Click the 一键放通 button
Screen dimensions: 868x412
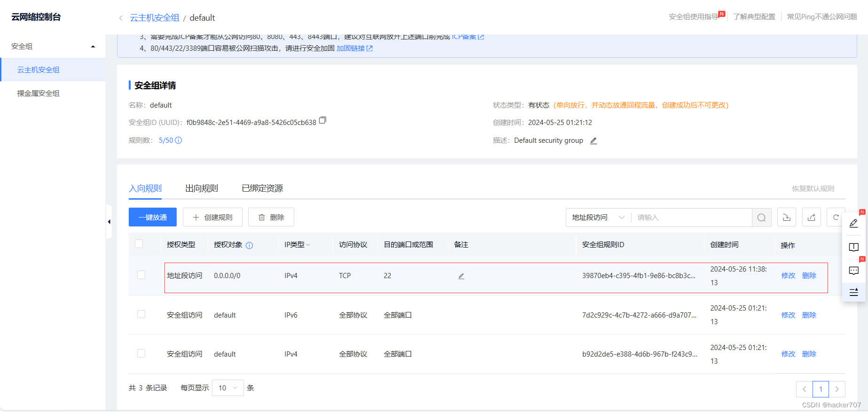(x=153, y=217)
